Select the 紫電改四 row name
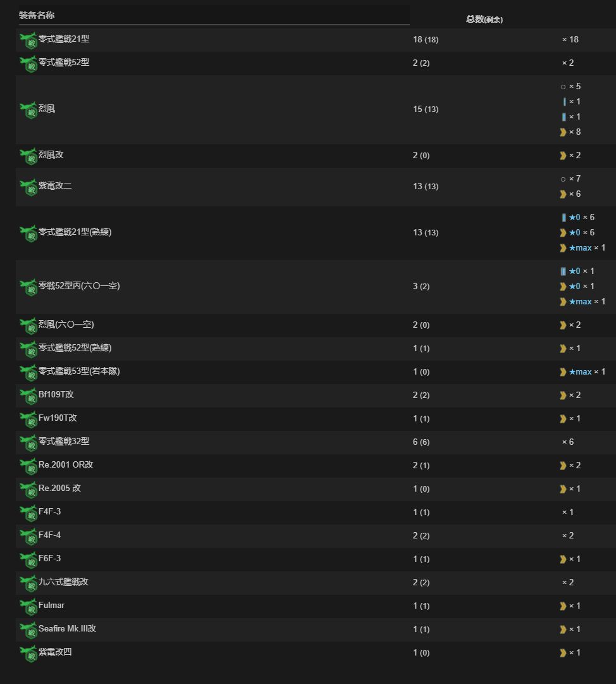The width and height of the screenshot is (616, 684). 55,652
